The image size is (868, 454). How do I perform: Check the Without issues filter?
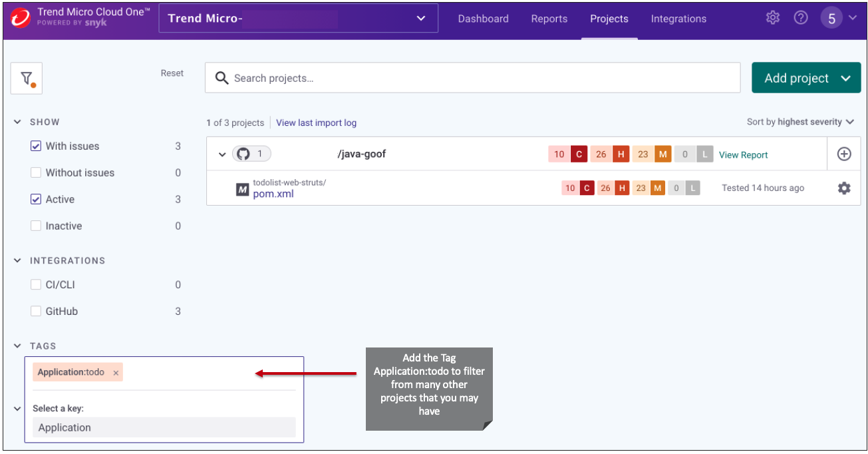click(36, 172)
